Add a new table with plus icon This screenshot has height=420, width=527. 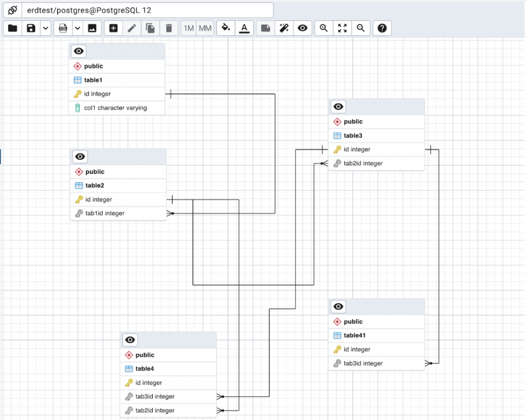click(x=114, y=28)
